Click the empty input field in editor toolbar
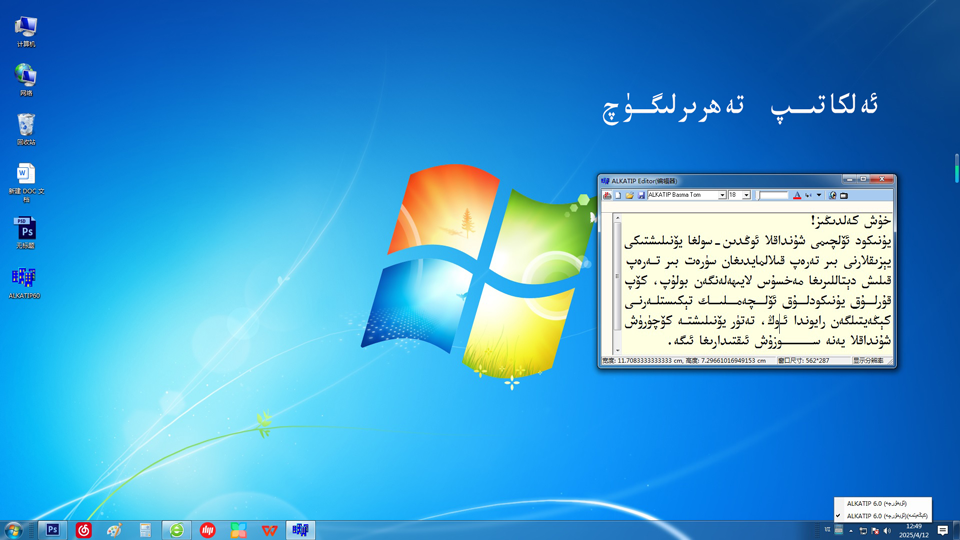The image size is (960, 540). coord(773,196)
